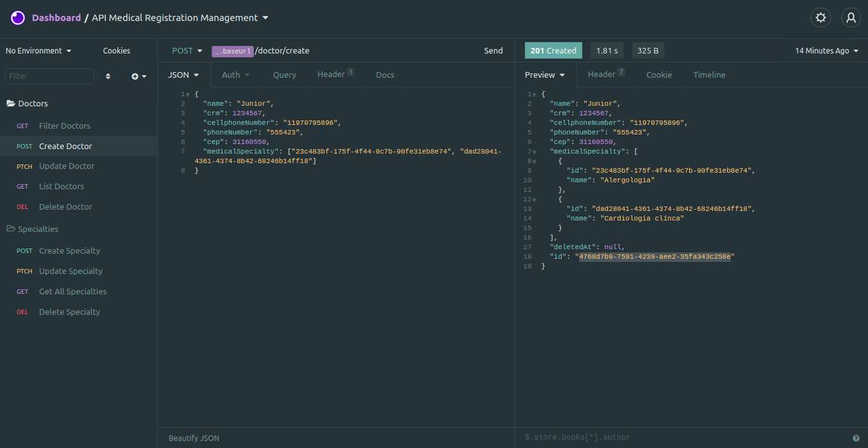Click the 325 B response size badge

(x=648, y=51)
